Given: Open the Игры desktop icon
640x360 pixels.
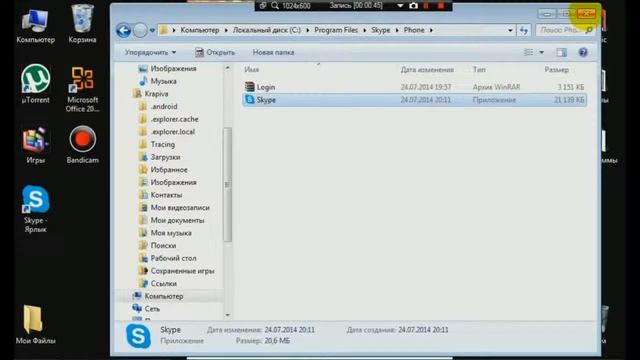Looking at the screenshot, I should click(36, 145).
